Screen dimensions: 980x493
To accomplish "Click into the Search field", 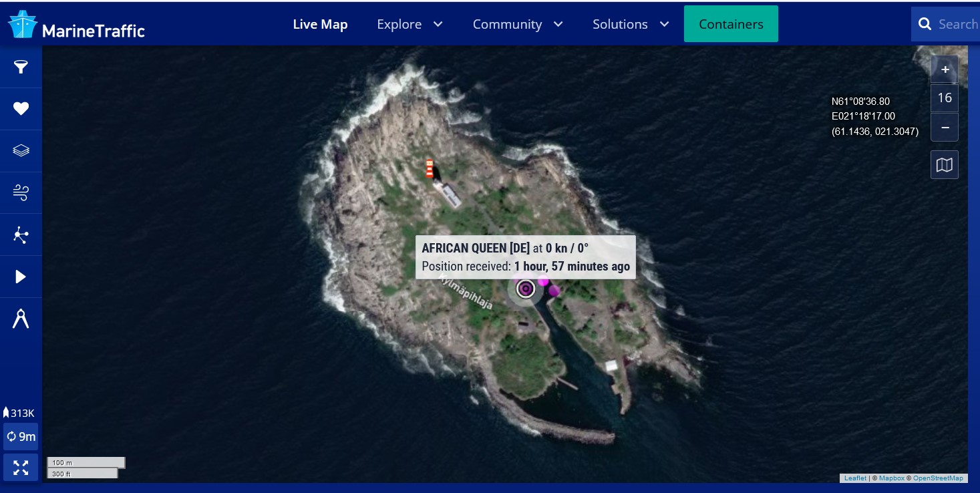I will [955, 25].
